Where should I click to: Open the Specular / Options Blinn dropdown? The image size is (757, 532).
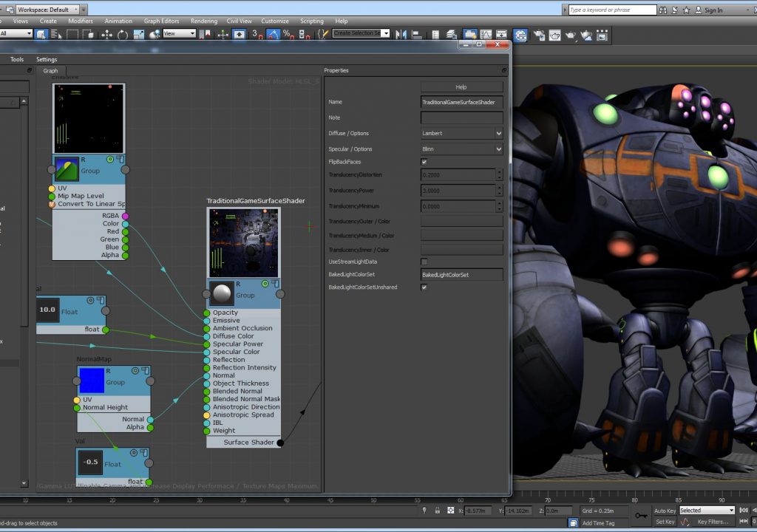(x=461, y=149)
